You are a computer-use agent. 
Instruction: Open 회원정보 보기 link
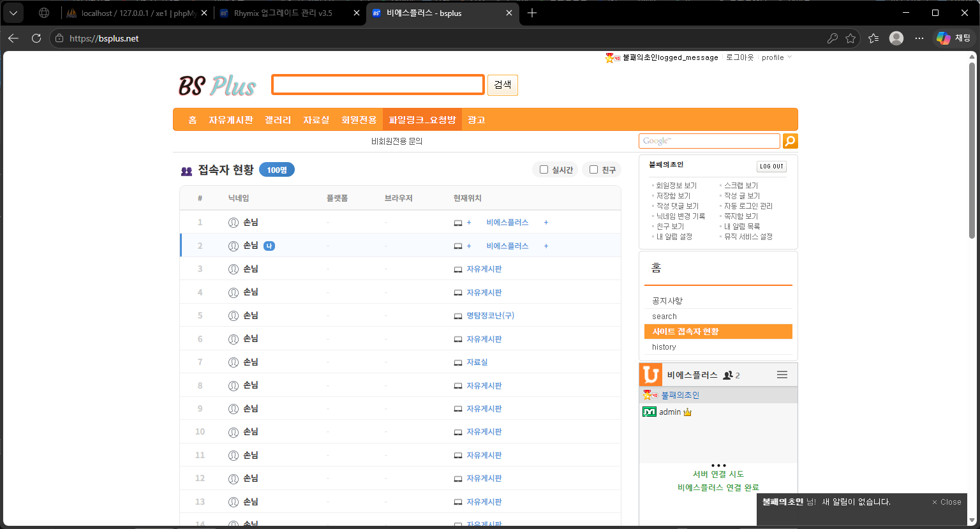[676, 186]
